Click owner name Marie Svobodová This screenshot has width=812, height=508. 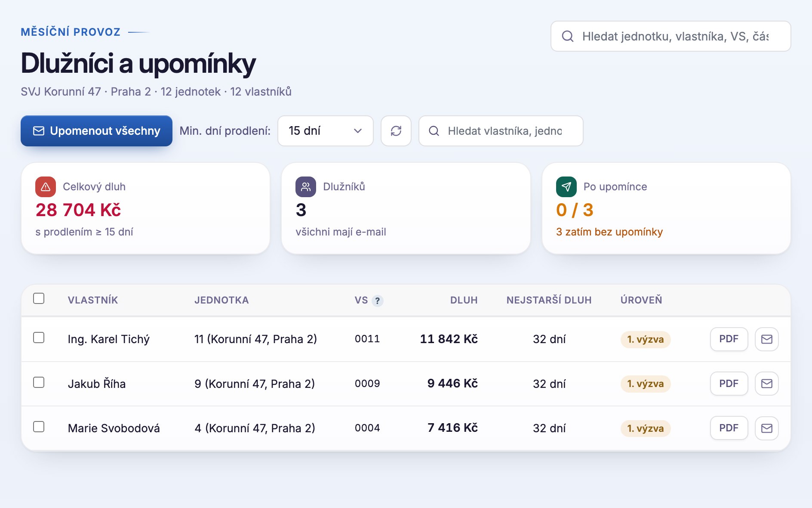(x=114, y=428)
